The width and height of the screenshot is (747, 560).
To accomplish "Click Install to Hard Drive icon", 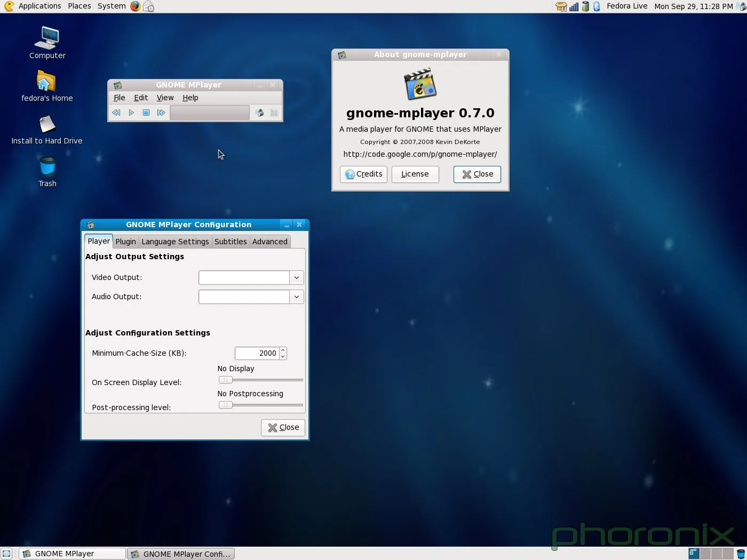I will pyautogui.click(x=47, y=130).
